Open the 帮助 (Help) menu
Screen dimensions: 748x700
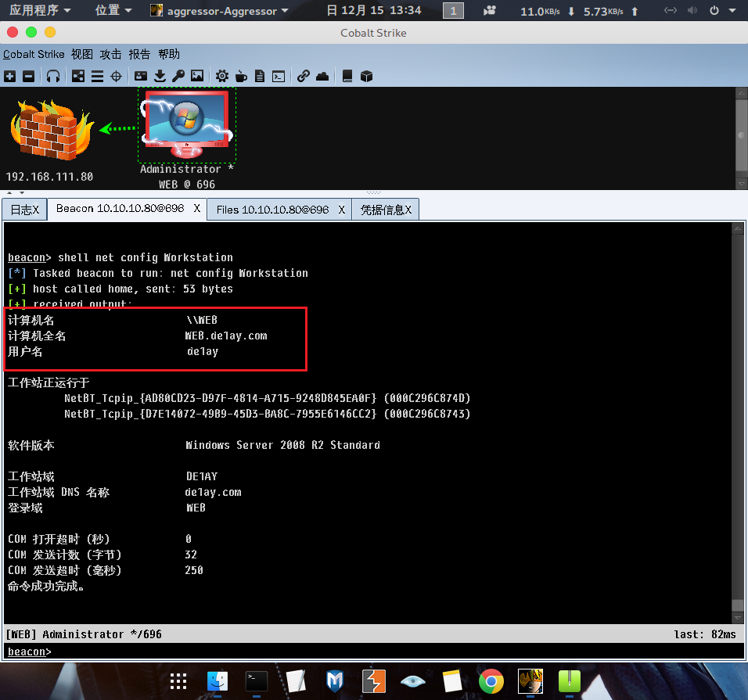click(169, 55)
